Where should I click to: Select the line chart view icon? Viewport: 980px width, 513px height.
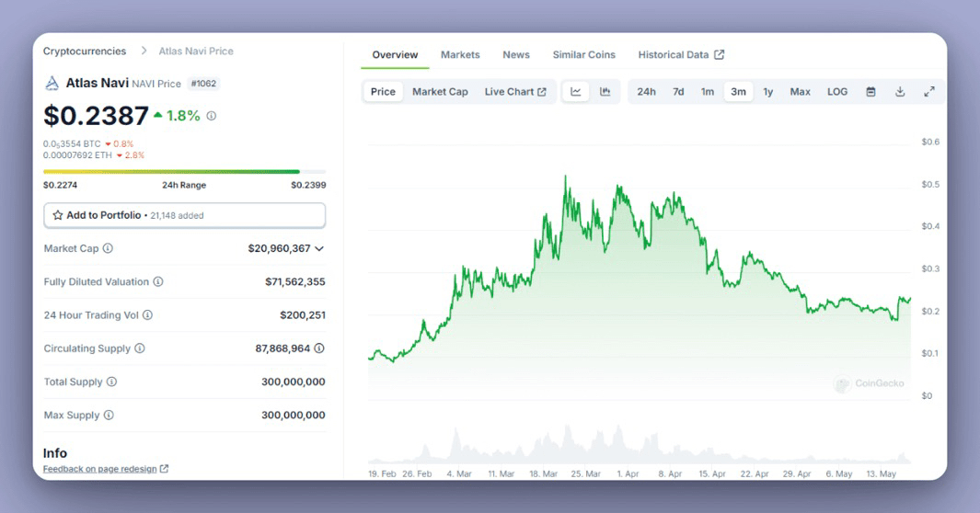click(x=576, y=92)
